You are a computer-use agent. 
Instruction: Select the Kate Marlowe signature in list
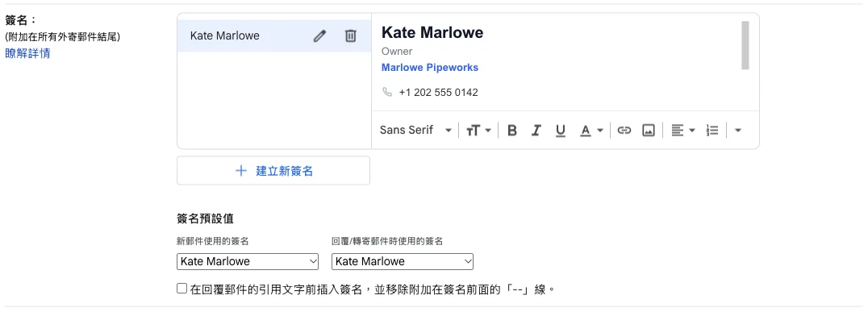(x=274, y=36)
